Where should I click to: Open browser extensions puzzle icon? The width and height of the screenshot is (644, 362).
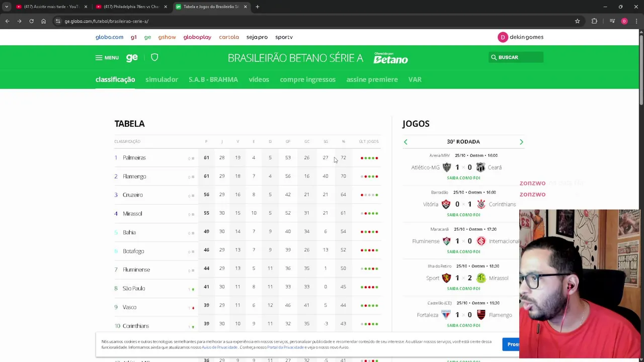coord(594,21)
